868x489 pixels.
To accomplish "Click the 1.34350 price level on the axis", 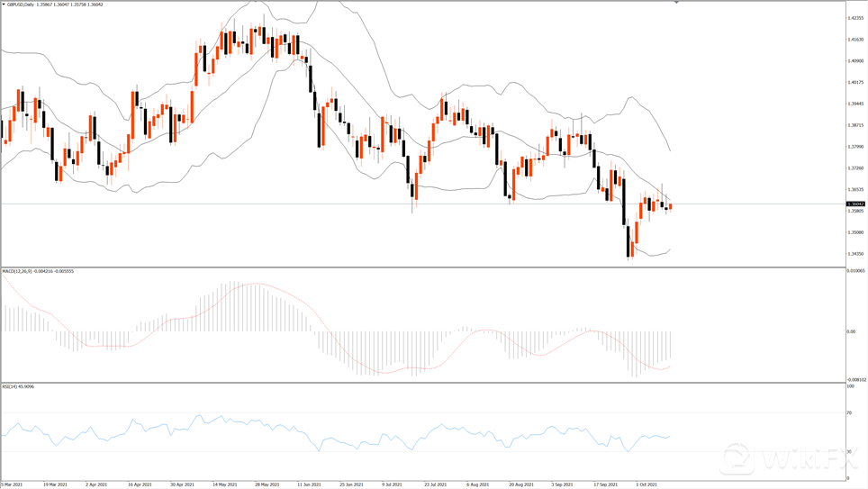I will (x=855, y=254).
